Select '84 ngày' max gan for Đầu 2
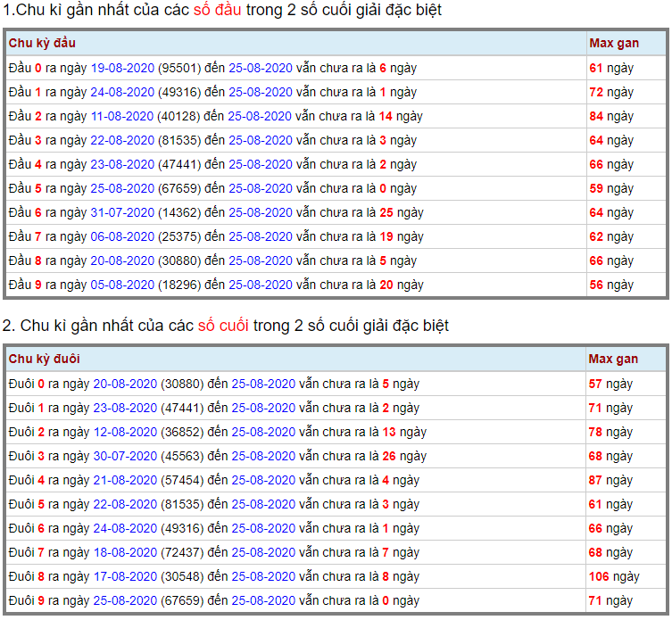 [611, 116]
